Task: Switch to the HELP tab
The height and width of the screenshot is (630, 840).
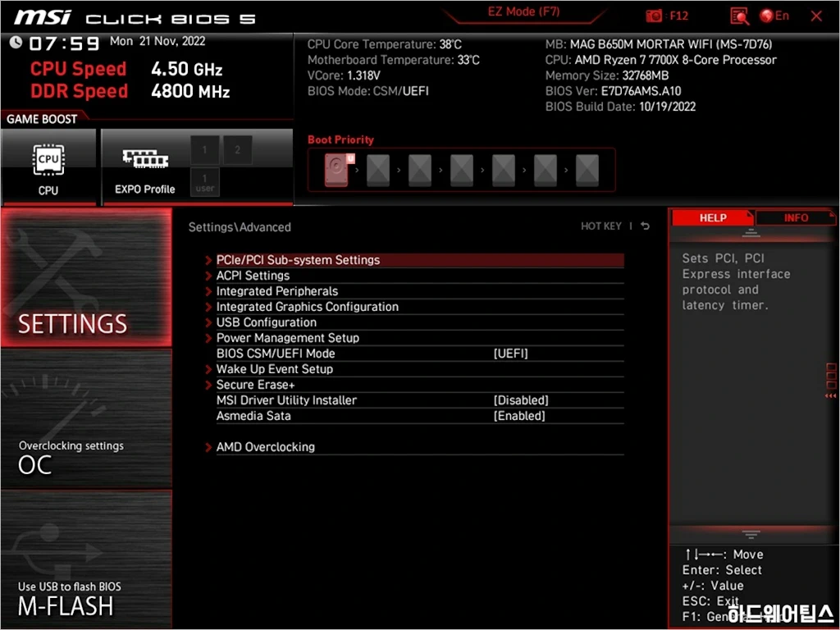Action: click(x=713, y=217)
